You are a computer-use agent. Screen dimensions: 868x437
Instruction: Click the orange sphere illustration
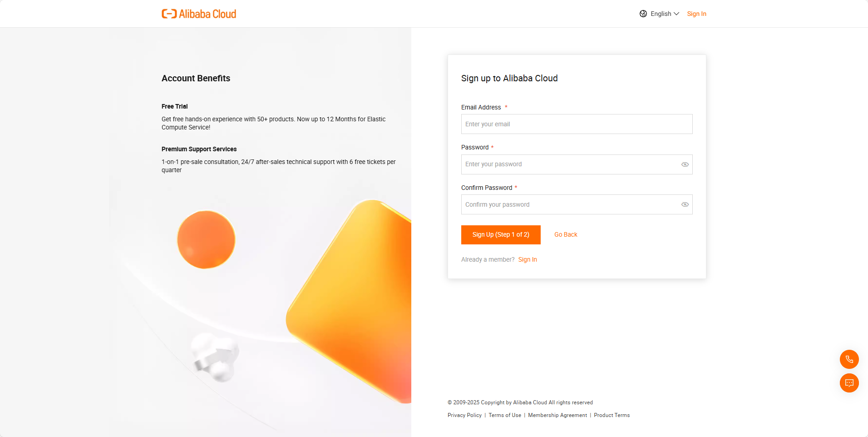point(206,239)
